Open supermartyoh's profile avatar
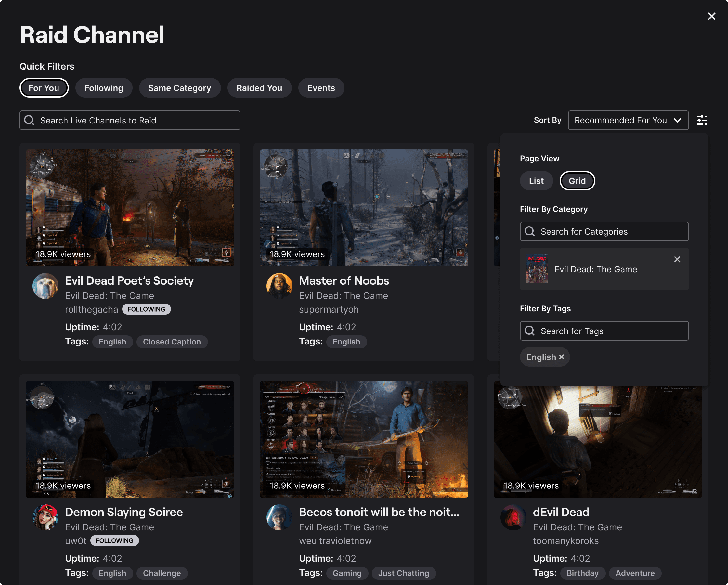The height and width of the screenshot is (585, 728). tap(279, 286)
